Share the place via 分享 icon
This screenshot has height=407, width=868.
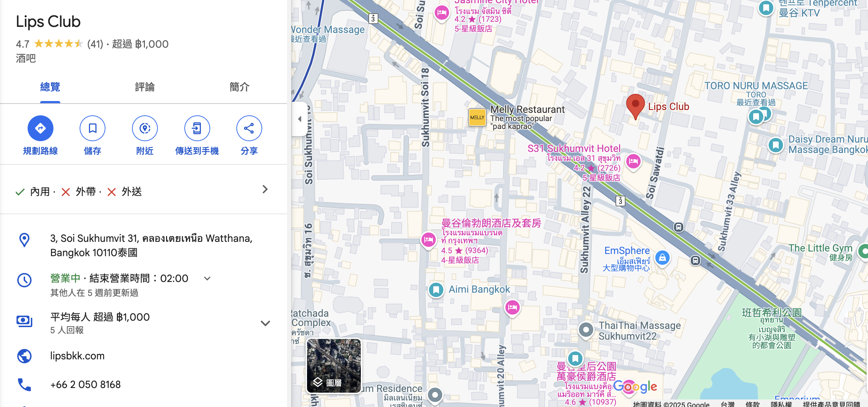pyautogui.click(x=249, y=128)
